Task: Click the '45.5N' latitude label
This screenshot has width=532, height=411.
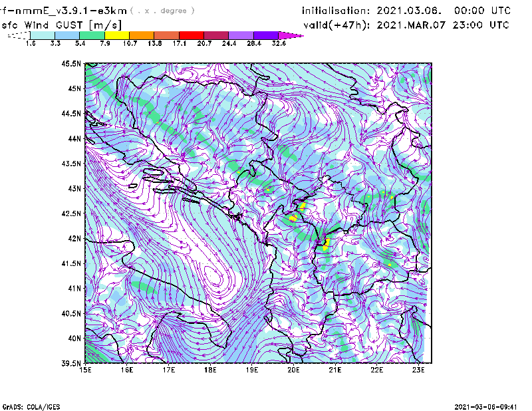Action: (71, 63)
